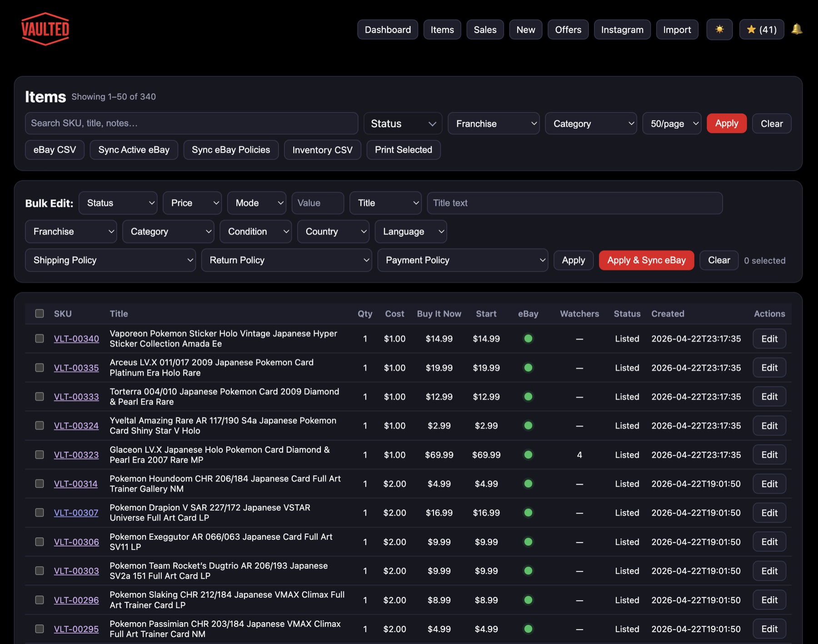Viewport: 818px width, 644px height.
Task: Expand the Bulk Edit Condition dropdown
Action: click(256, 232)
